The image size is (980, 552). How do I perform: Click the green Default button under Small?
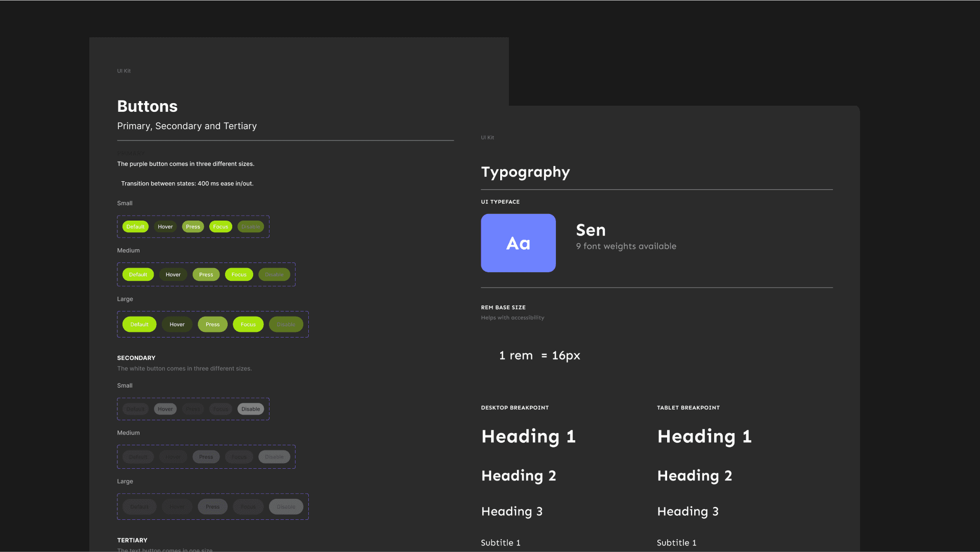(x=135, y=227)
